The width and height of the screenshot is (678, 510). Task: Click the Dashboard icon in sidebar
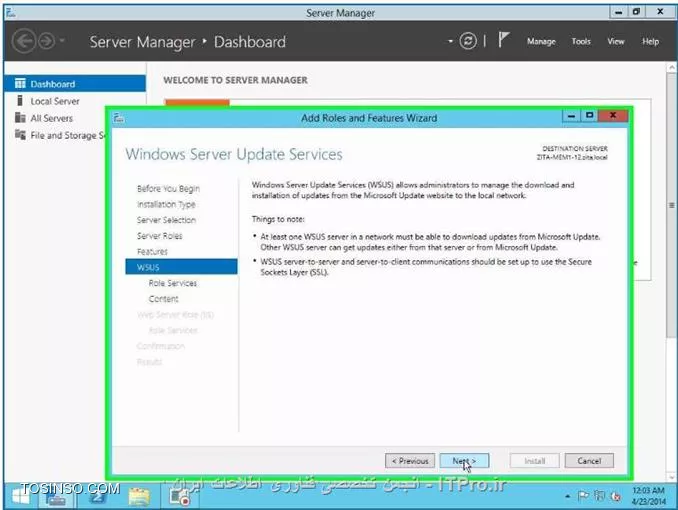point(20,83)
